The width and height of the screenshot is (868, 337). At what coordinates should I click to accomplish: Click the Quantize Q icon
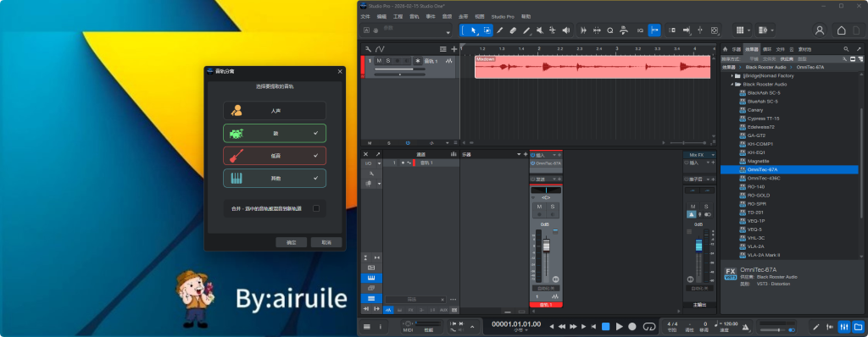(x=610, y=30)
